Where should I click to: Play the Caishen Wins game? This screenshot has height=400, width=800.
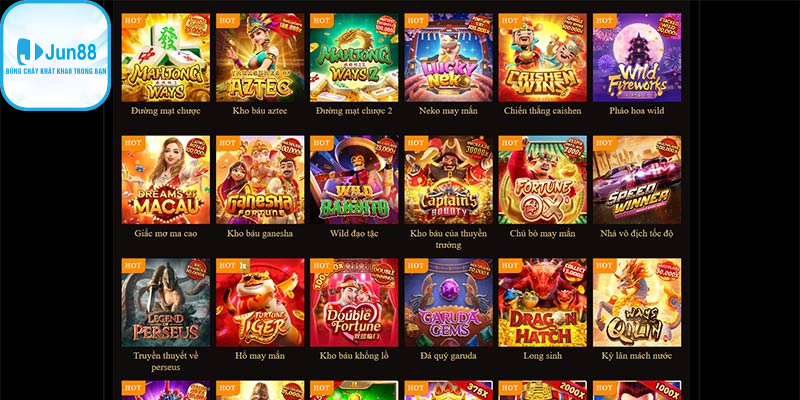tap(542, 58)
